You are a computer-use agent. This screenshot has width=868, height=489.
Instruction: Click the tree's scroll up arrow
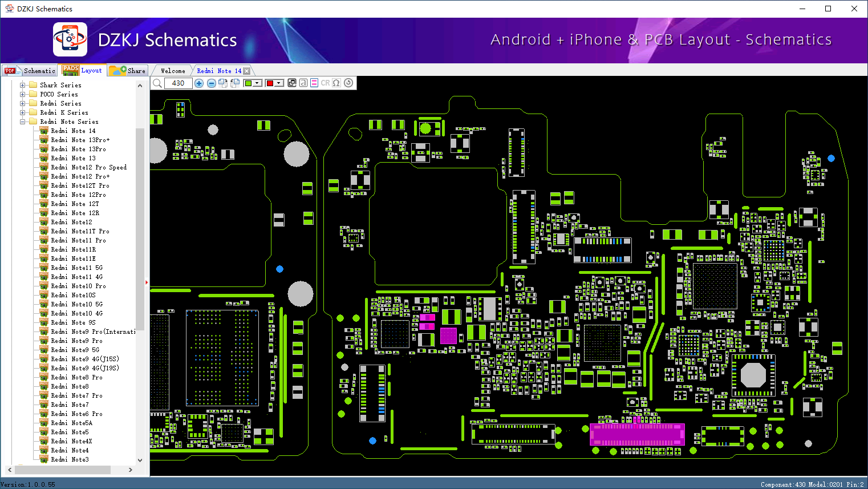pos(140,86)
